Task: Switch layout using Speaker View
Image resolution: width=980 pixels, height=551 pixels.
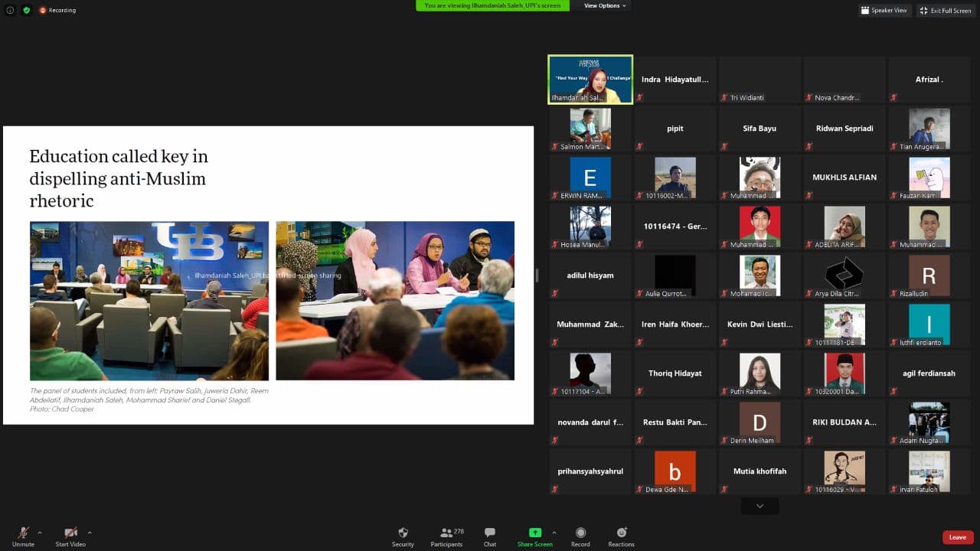Action: coord(884,10)
